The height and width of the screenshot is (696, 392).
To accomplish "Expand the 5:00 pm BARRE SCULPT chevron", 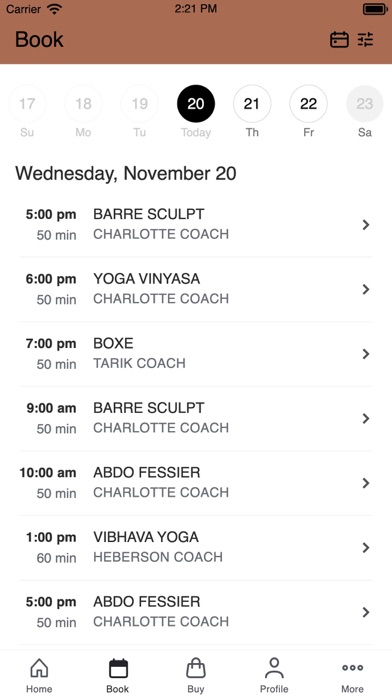I will point(366,225).
